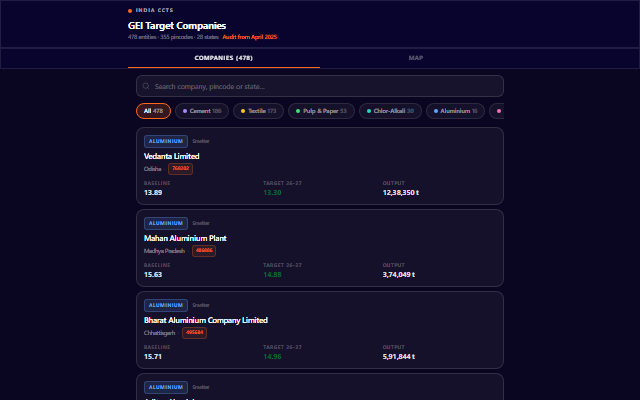Viewport: 640px width, 400px height.
Task: Click target value 13.30
Action: pos(272,193)
